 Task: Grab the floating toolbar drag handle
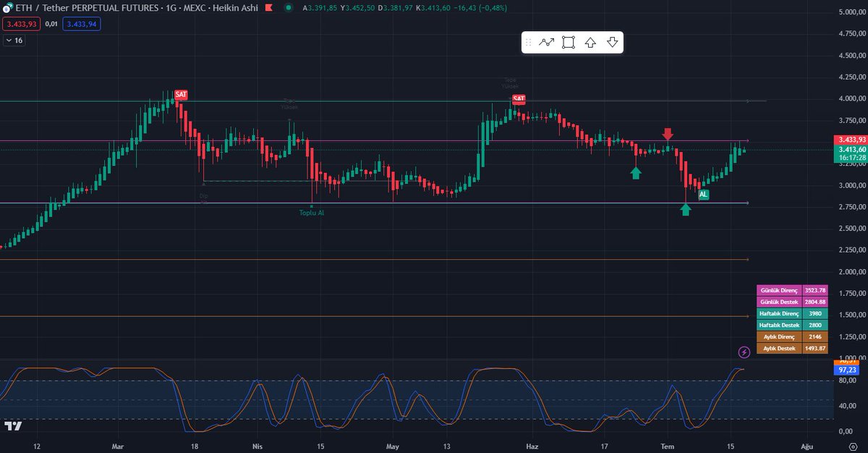click(x=529, y=43)
